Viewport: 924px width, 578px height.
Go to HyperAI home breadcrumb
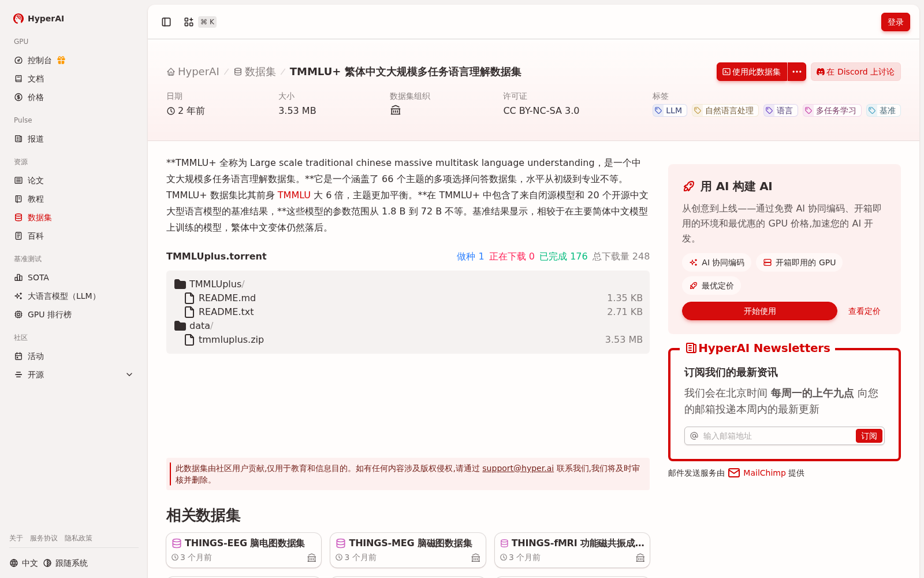click(193, 72)
